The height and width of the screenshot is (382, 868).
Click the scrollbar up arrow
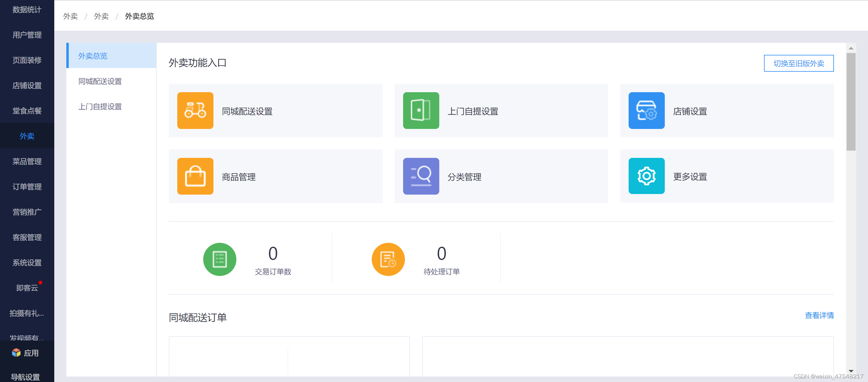851,48
